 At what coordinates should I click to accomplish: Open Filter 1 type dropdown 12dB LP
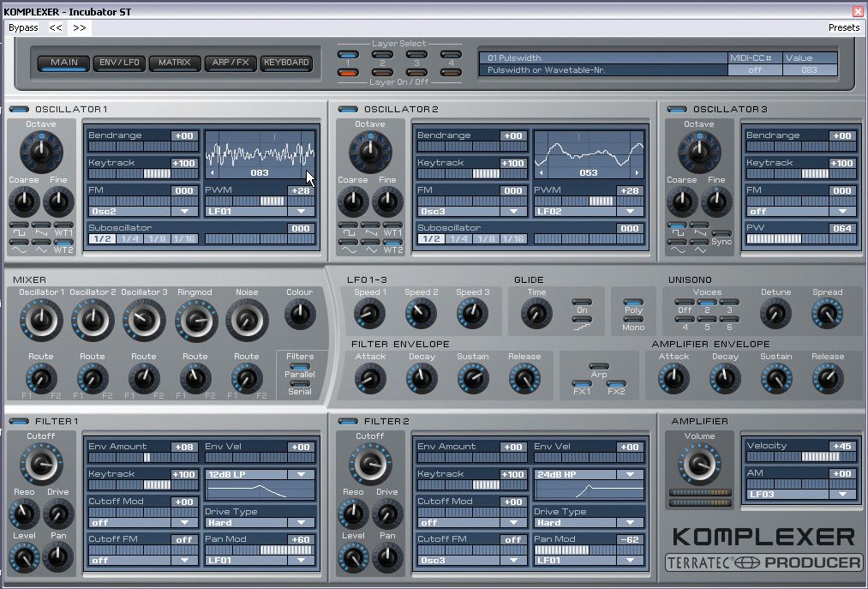click(259, 474)
